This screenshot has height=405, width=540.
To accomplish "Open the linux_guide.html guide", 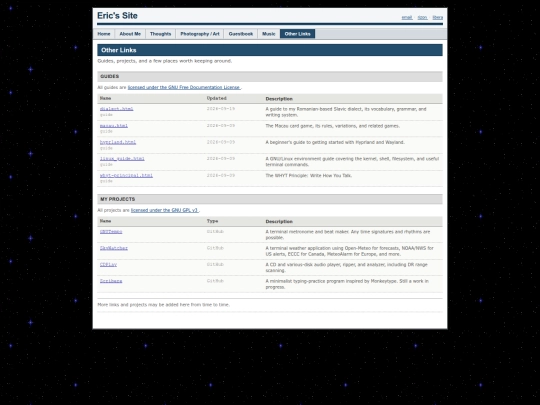I will (122, 159).
